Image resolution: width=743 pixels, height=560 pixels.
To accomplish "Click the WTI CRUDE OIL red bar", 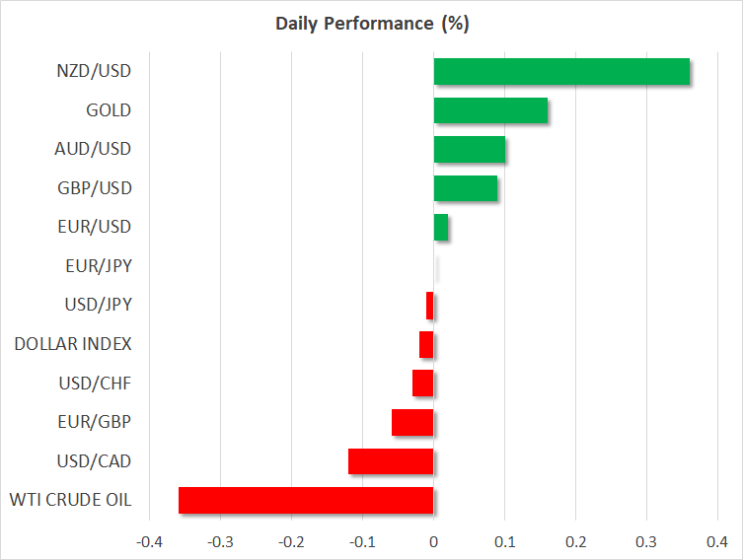I will click(306, 501).
